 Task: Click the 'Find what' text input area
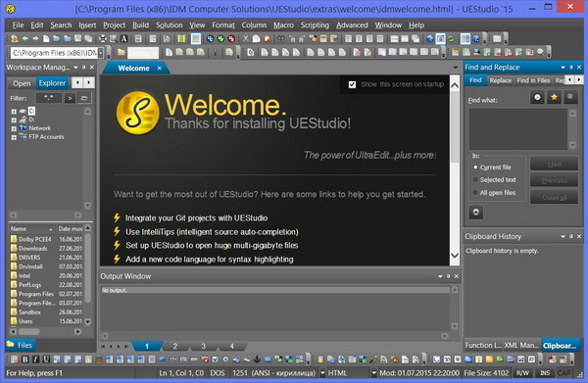point(517,129)
